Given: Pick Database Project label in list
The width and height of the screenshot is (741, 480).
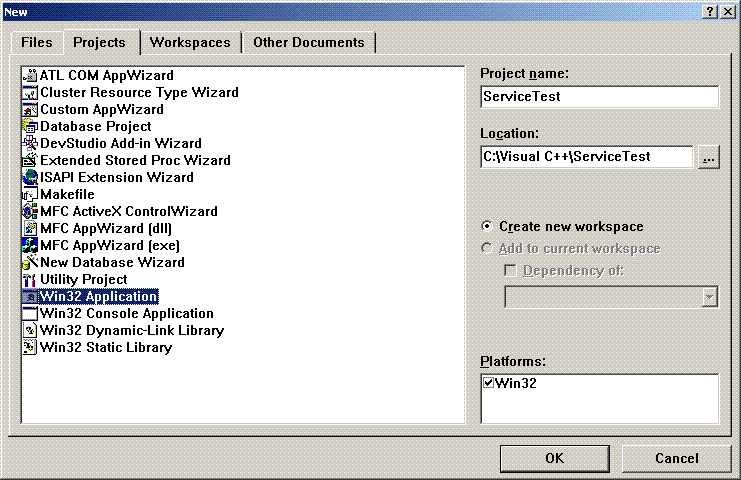Looking at the screenshot, I should coord(96,127).
